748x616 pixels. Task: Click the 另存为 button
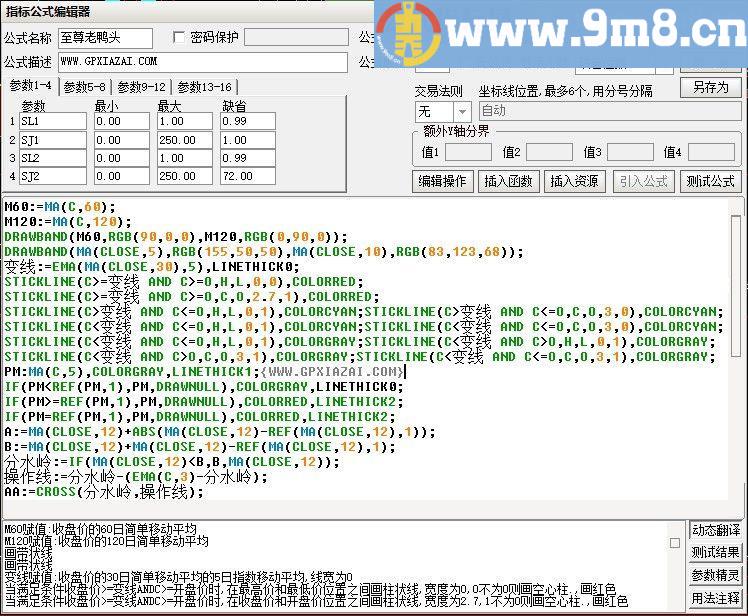pos(711,87)
